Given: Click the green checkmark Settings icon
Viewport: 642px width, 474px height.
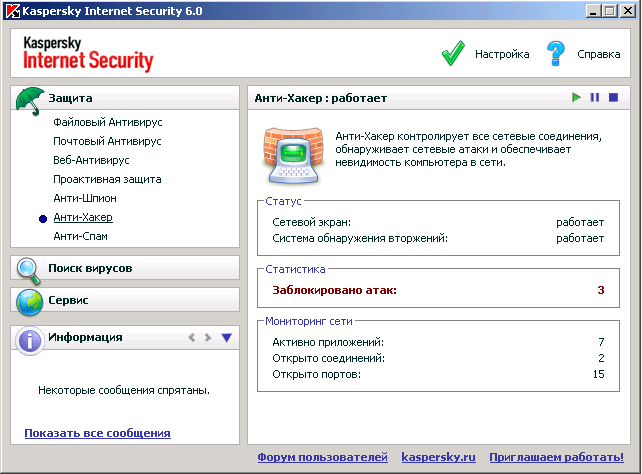Looking at the screenshot, I should coord(454,54).
